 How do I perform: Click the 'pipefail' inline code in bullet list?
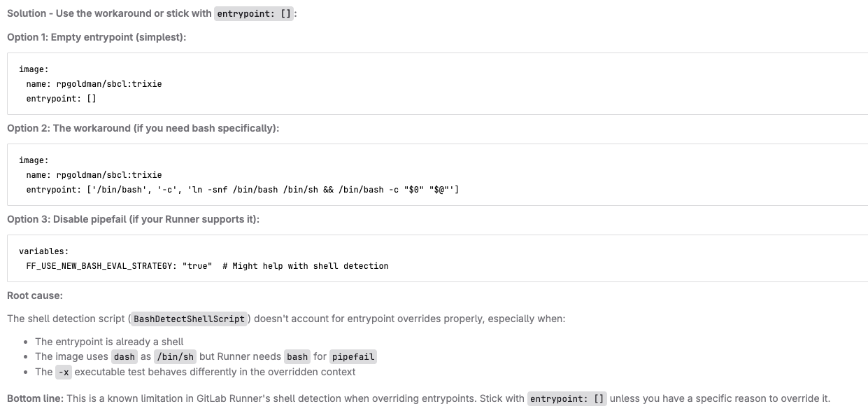click(x=353, y=357)
